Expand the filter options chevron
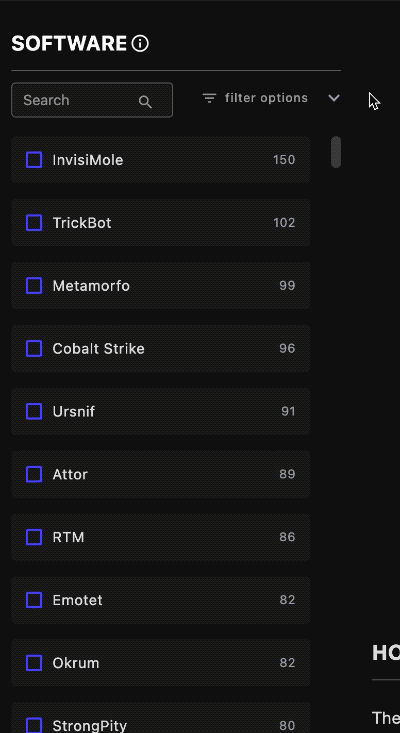The width and height of the screenshot is (400, 733). tap(334, 98)
